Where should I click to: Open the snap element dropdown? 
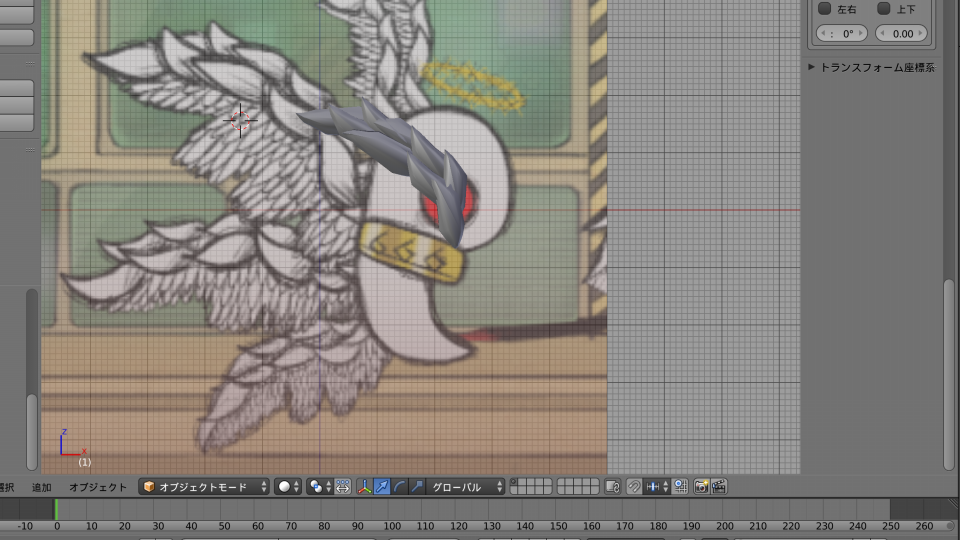coord(656,487)
